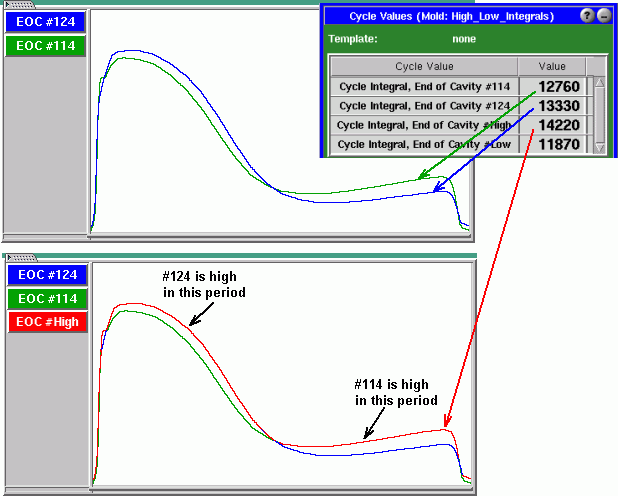Click the Template none field
Viewport: 618px width, 496px height.
pyautogui.click(x=464, y=39)
